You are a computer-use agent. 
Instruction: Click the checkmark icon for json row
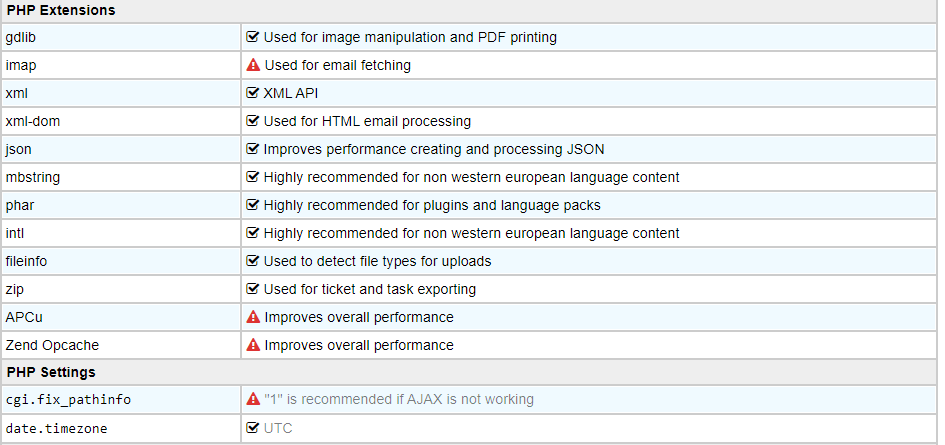pos(253,149)
